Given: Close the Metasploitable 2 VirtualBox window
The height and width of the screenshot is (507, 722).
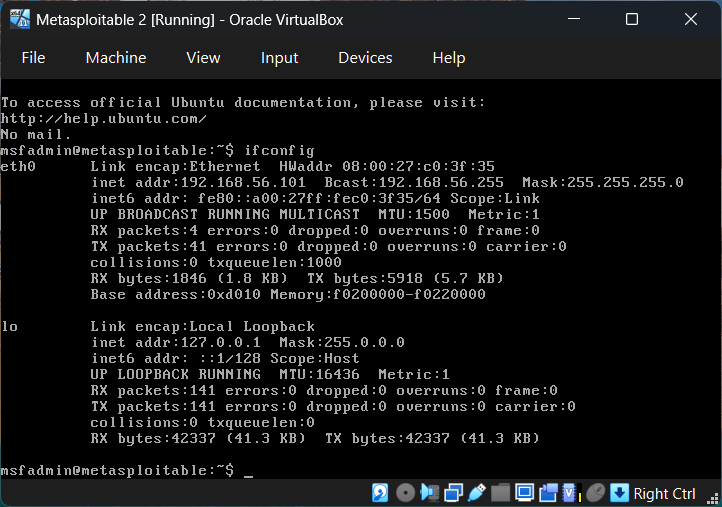Looking at the screenshot, I should pyautogui.click(x=691, y=19).
